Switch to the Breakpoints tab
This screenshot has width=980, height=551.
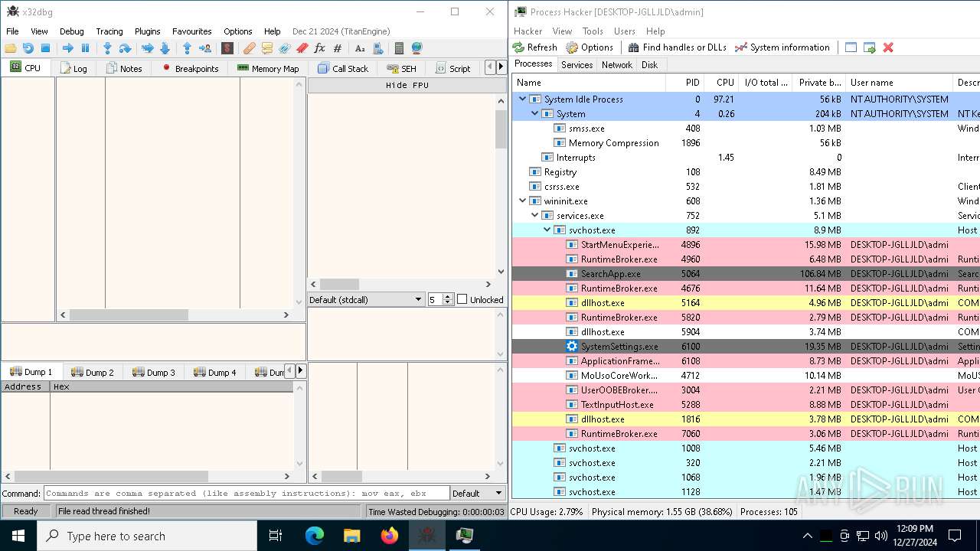click(x=190, y=68)
